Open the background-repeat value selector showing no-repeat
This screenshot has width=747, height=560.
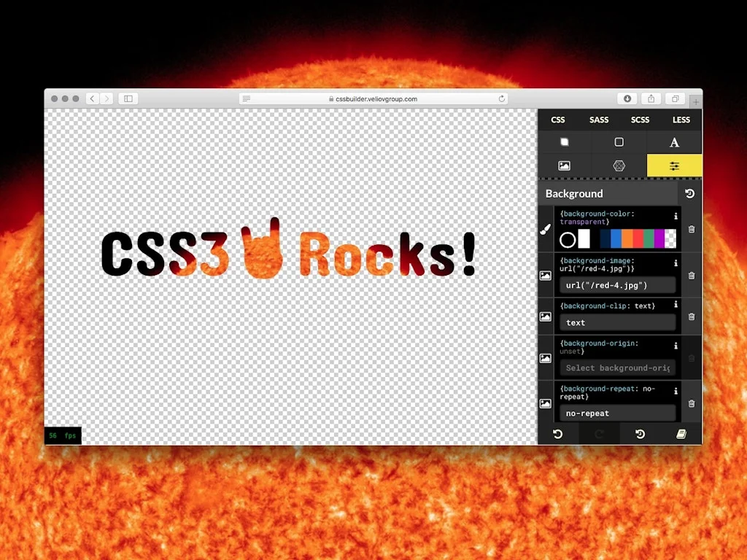point(617,413)
